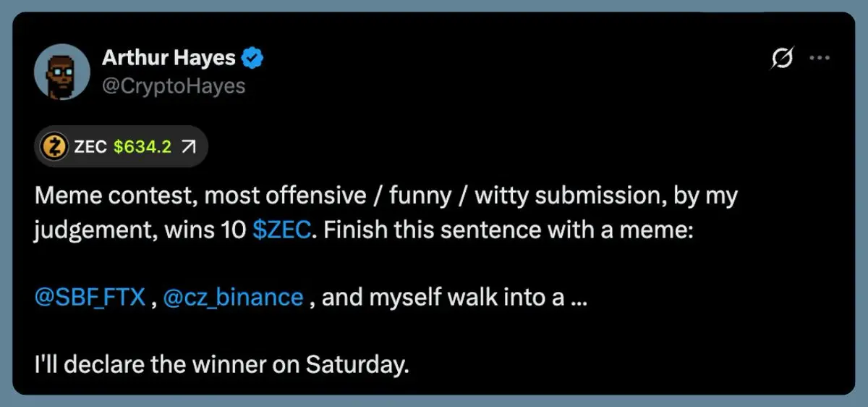
Task: Click the green $634.2 price
Action: [x=142, y=147]
